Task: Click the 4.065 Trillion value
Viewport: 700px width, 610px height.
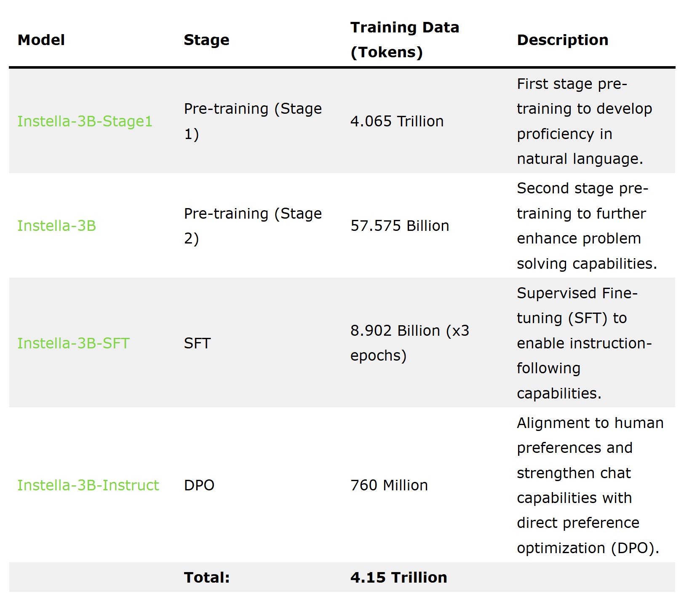Action: [397, 121]
